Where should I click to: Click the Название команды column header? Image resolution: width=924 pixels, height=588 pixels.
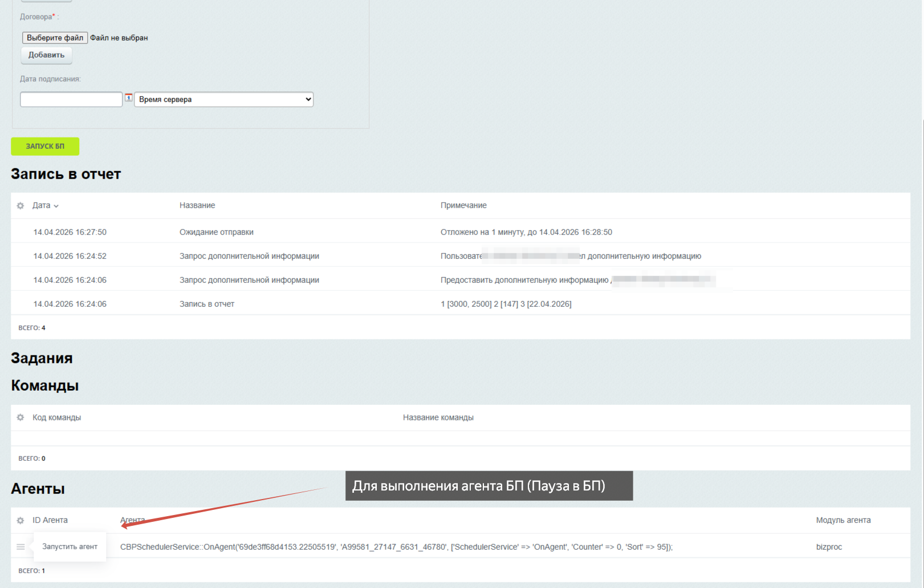click(x=438, y=417)
